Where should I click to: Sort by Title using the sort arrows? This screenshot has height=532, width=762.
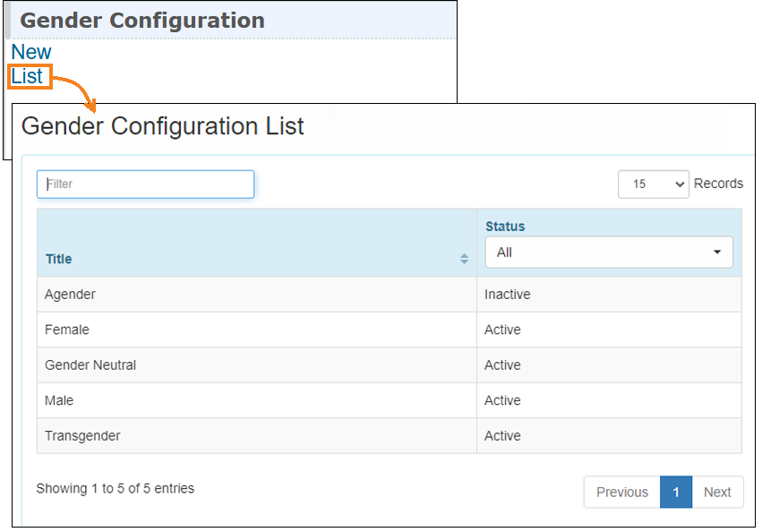pos(464,259)
